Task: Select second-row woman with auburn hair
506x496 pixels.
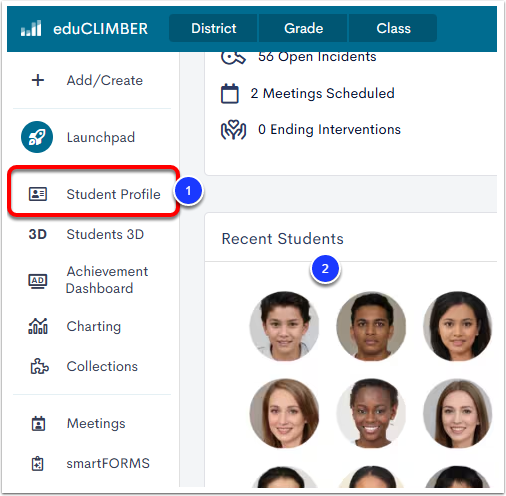Action: click(284, 413)
